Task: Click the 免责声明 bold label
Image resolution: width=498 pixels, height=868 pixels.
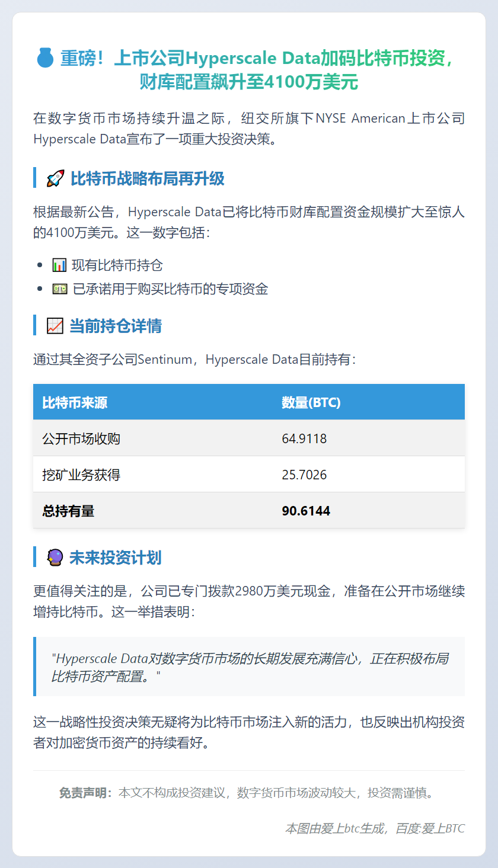Action: [x=85, y=793]
